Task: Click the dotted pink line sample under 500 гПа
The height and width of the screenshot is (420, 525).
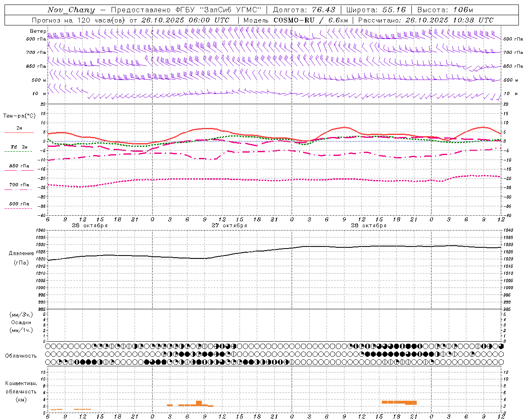Action: pos(18,208)
